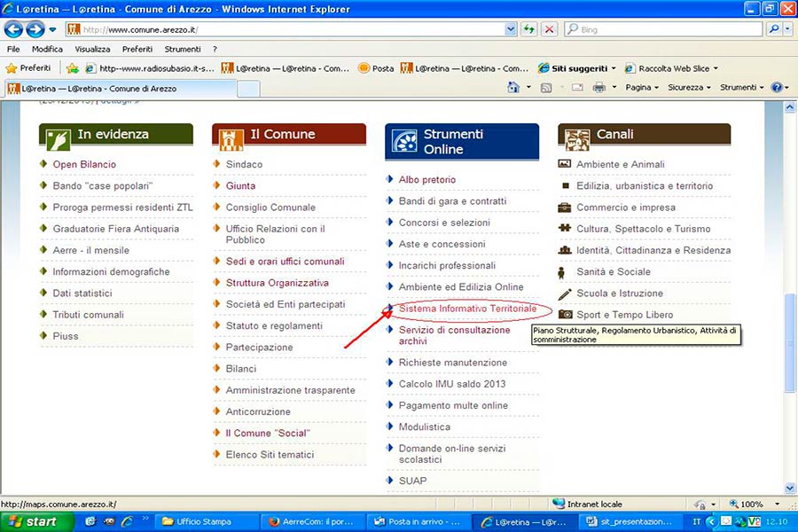Open Ambiente e Animali channel link

[621, 164]
